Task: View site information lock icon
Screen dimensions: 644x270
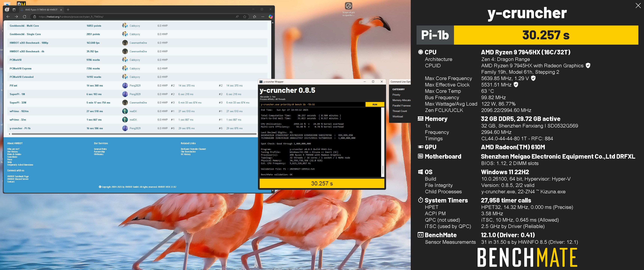Action: click(34, 17)
